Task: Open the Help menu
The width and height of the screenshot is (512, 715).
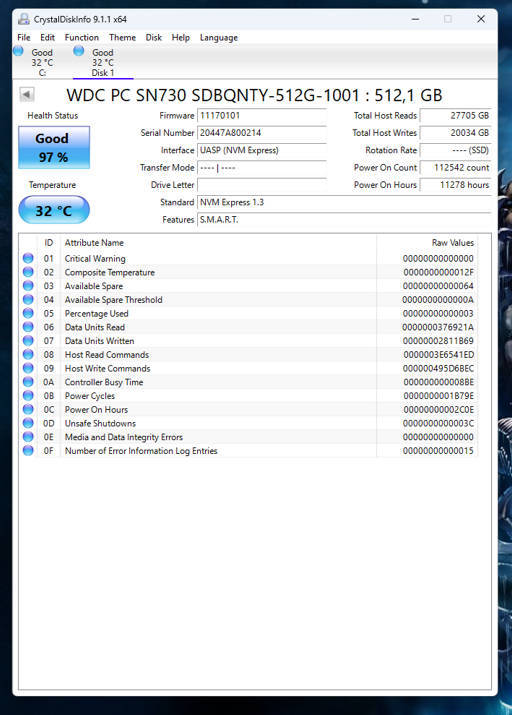Action: click(x=181, y=37)
